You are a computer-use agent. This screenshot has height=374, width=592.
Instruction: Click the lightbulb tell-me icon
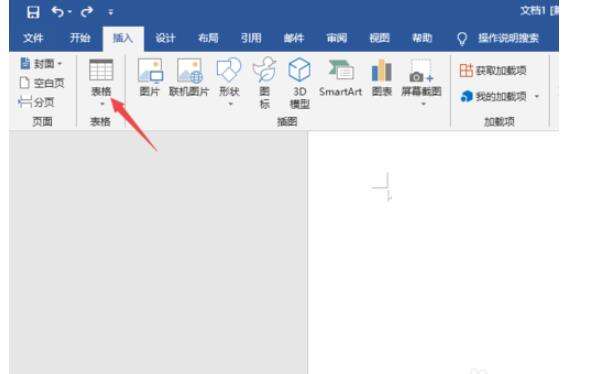click(x=462, y=38)
